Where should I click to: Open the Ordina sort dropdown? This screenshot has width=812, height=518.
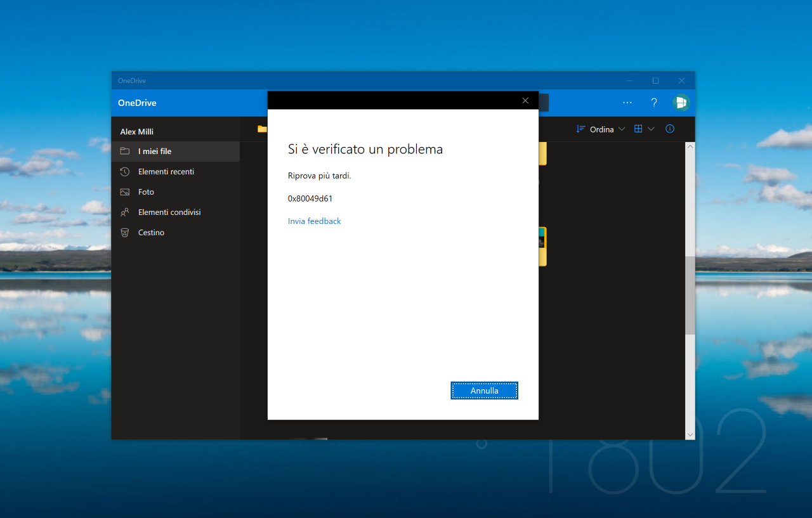[x=601, y=129]
